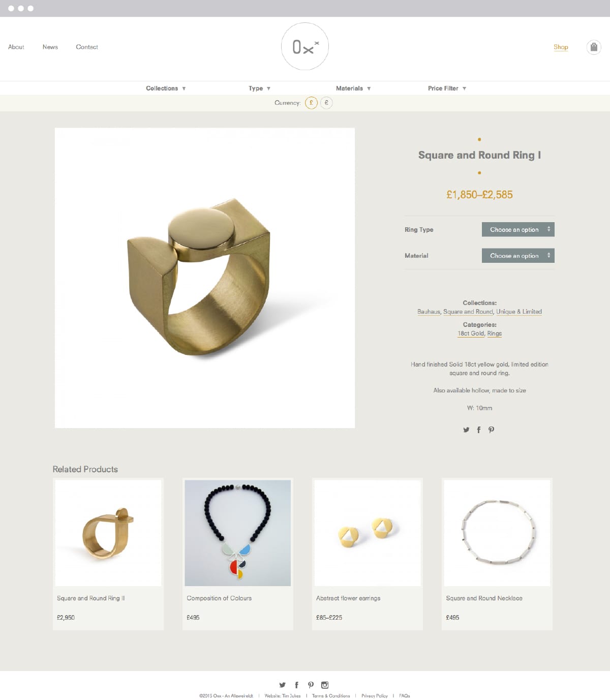Expand the Collections filter menu
The image size is (610, 700).
166,88
